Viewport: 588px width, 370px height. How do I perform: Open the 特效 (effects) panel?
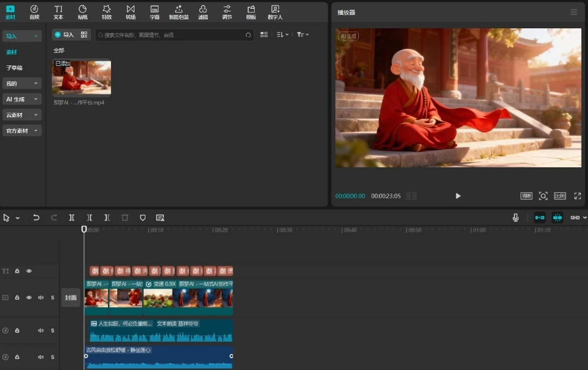pos(107,12)
